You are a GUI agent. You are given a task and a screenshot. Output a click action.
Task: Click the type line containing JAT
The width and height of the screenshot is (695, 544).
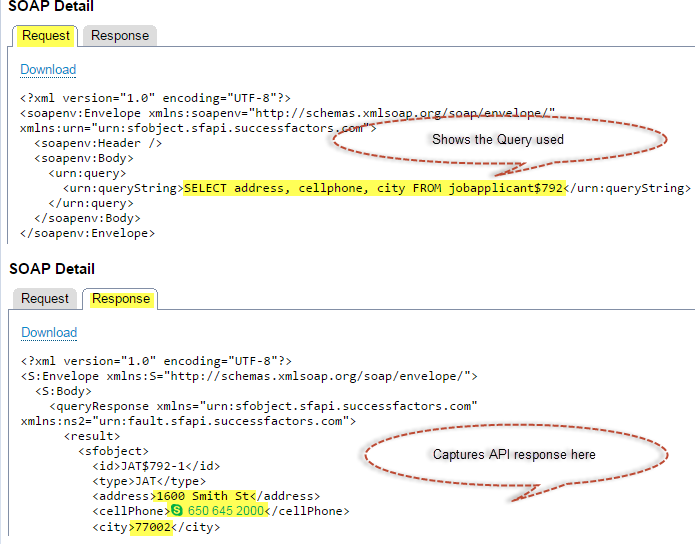pos(149,481)
